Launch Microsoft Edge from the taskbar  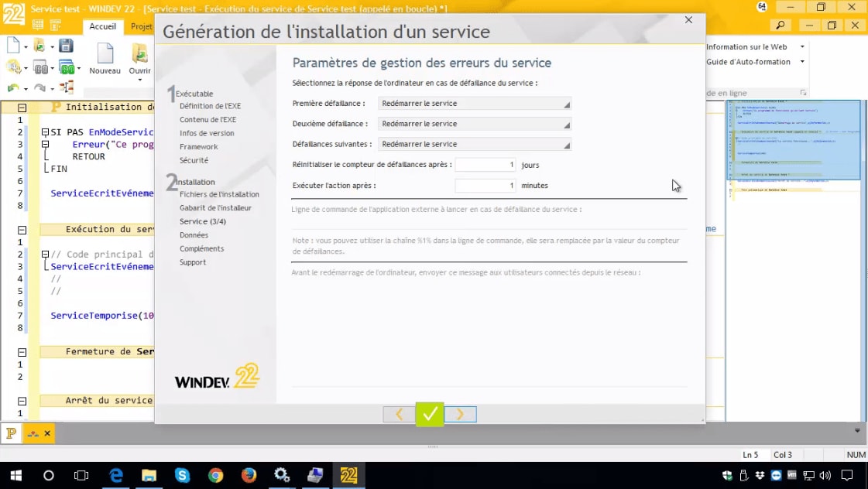pos(115,476)
